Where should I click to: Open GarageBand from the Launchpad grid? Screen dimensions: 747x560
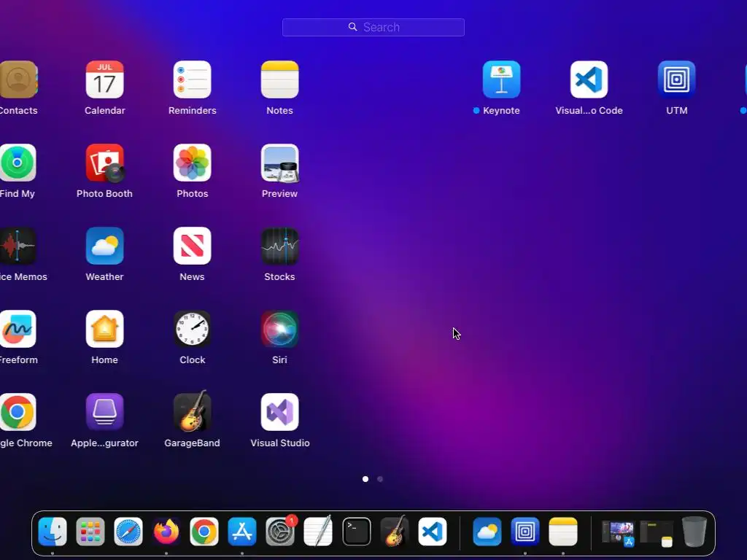[x=192, y=411]
